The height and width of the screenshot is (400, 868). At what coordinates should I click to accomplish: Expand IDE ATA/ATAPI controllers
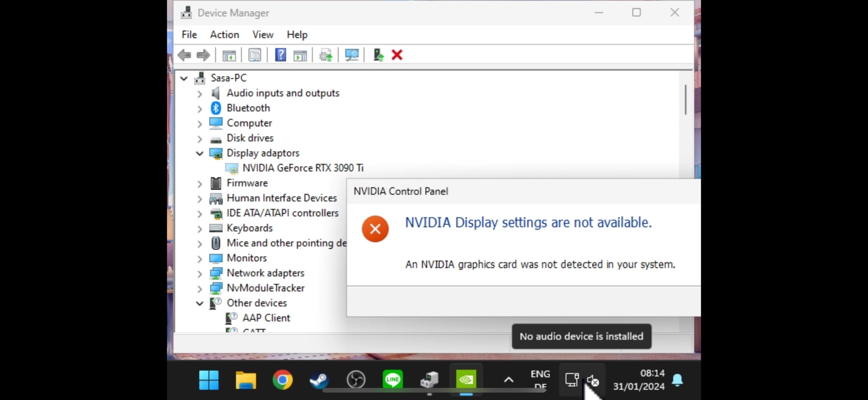click(x=200, y=214)
